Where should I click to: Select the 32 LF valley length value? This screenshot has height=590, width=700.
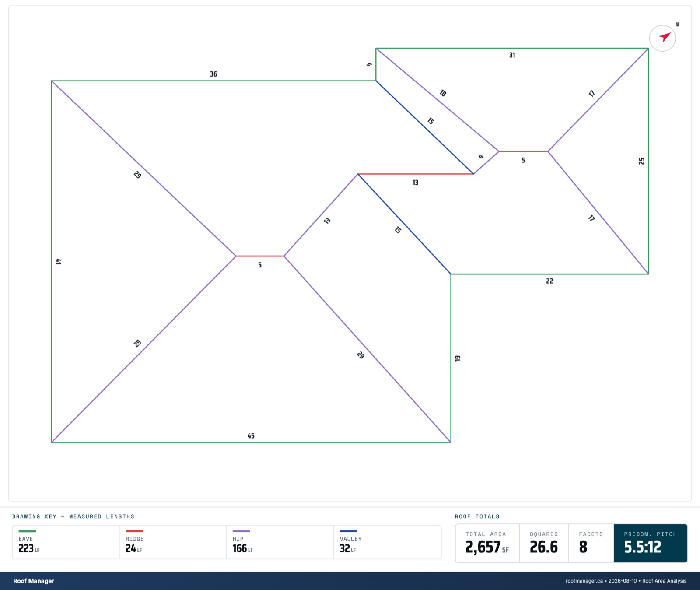pos(348,548)
